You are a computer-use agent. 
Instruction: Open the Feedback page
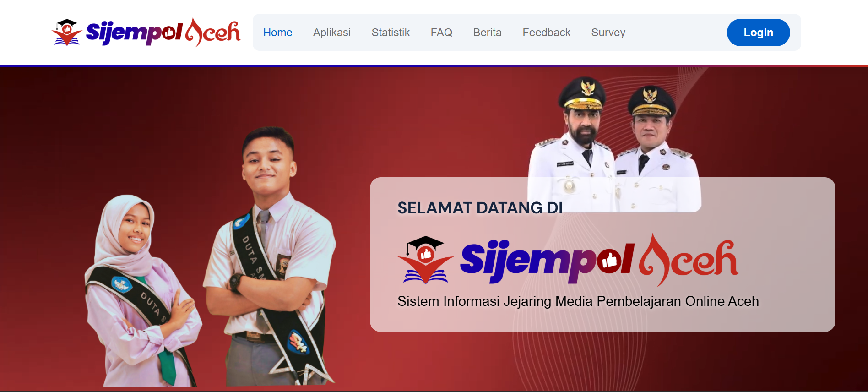[546, 33]
